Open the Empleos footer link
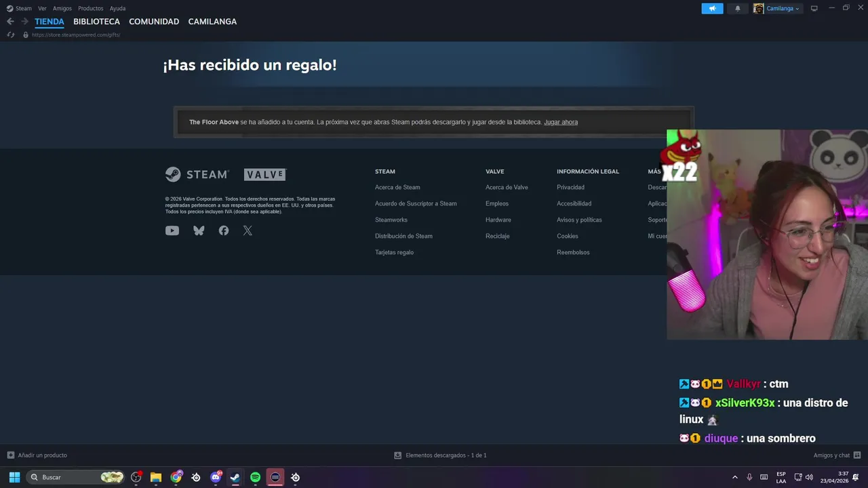This screenshot has height=488, width=868. (x=497, y=203)
